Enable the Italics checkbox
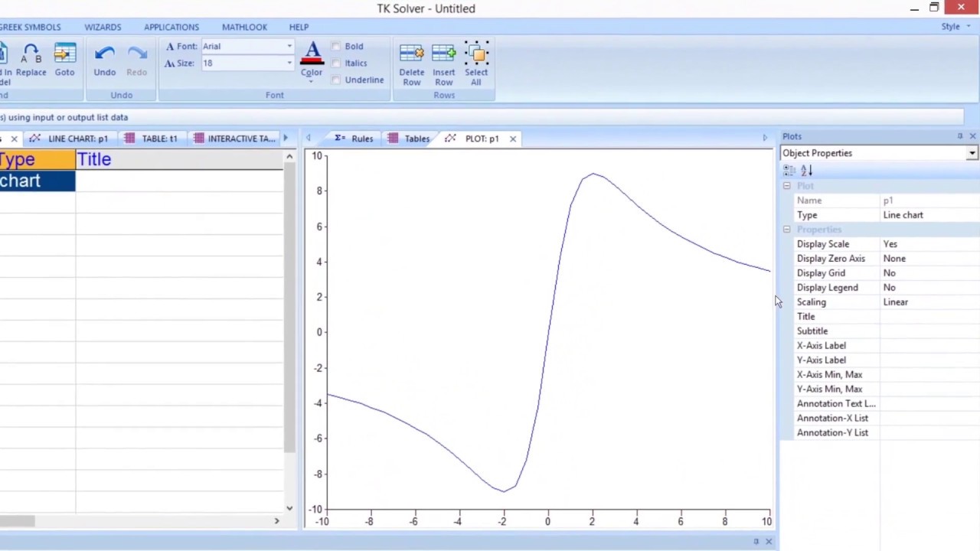The height and width of the screenshot is (551, 980). point(336,64)
